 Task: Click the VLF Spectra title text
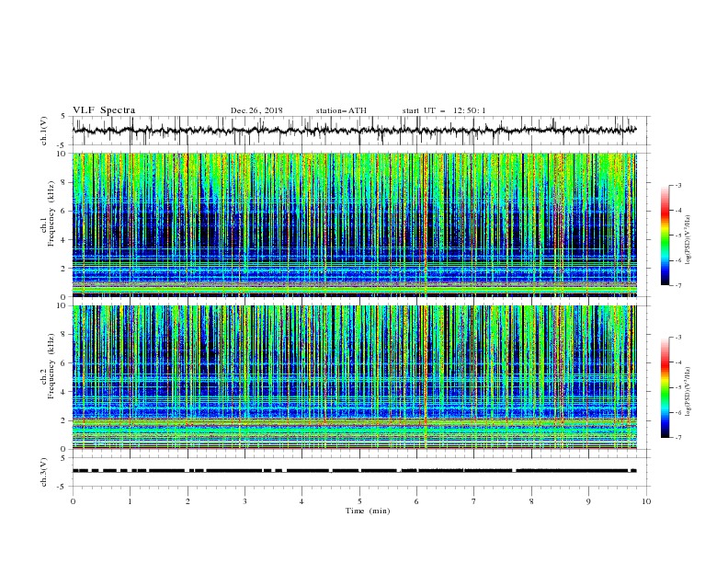(104, 110)
